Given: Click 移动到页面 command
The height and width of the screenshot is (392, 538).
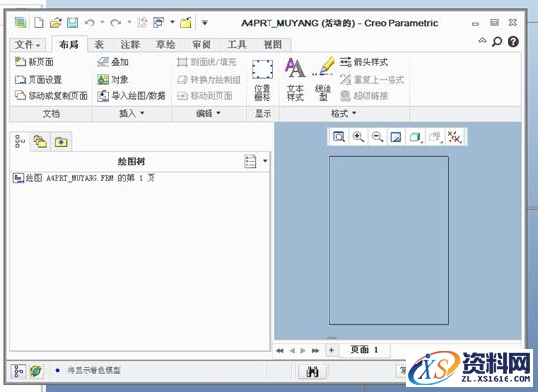Looking at the screenshot, I should click(x=205, y=96).
